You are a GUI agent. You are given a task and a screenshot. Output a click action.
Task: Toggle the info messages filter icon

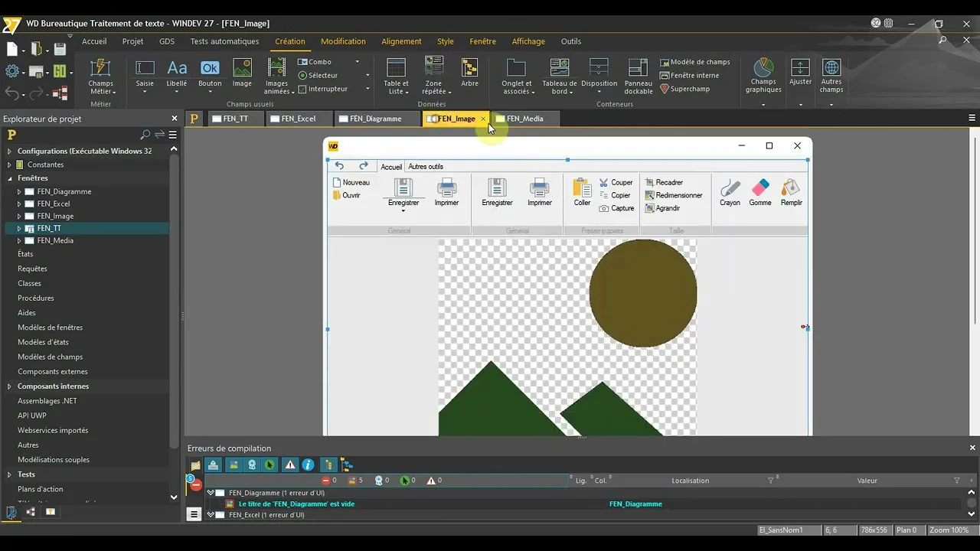pos(308,465)
